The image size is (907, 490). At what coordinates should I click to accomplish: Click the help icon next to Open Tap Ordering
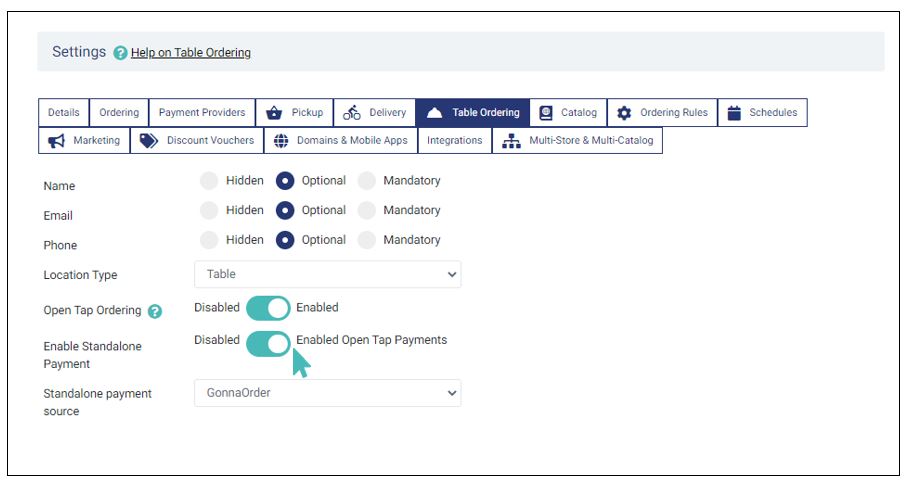pos(155,311)
